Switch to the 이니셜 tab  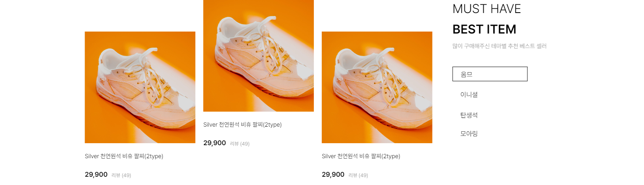pyautogui.click(x=469, y=95)
